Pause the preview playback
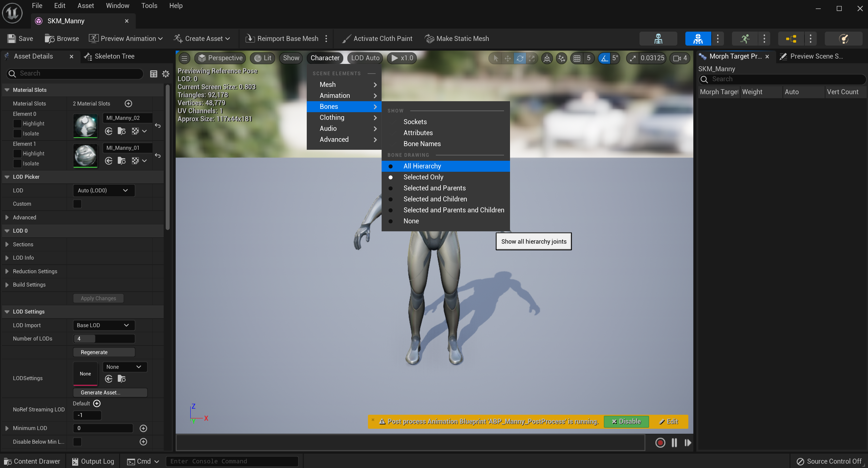The height and width of the screenshot is (468, 868). tap(674, 442)
